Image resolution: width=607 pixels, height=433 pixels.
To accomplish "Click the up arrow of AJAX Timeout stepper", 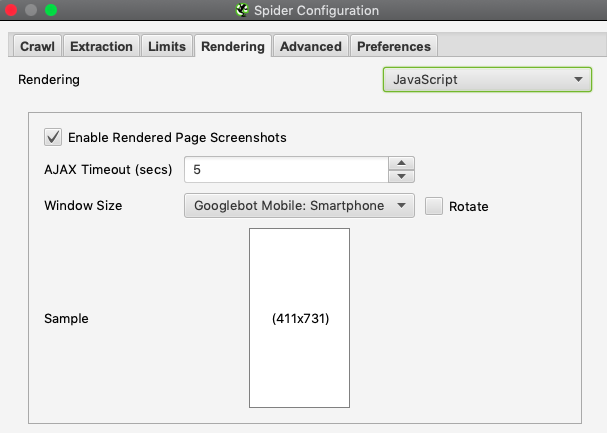I will 401,163.
